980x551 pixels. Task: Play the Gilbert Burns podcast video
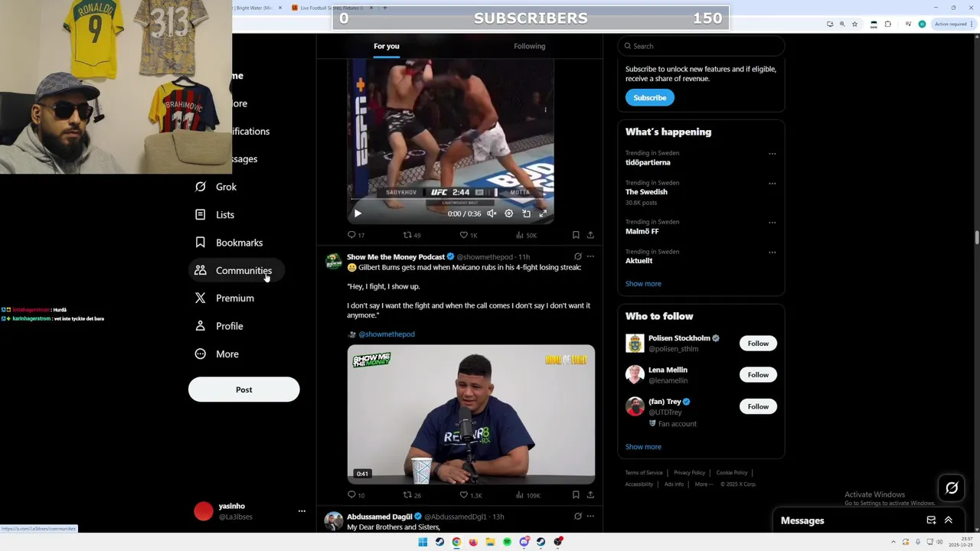471,414
